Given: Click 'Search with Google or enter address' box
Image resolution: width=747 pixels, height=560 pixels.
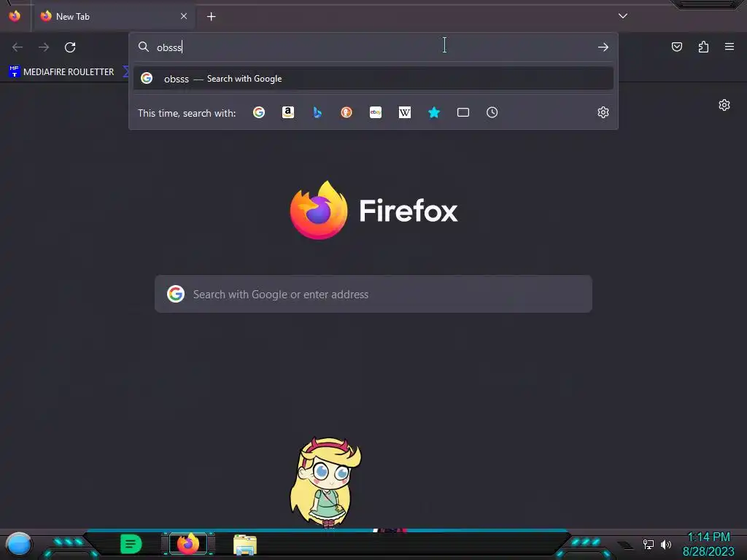Looking at the screenshot, I should point(373,294).
